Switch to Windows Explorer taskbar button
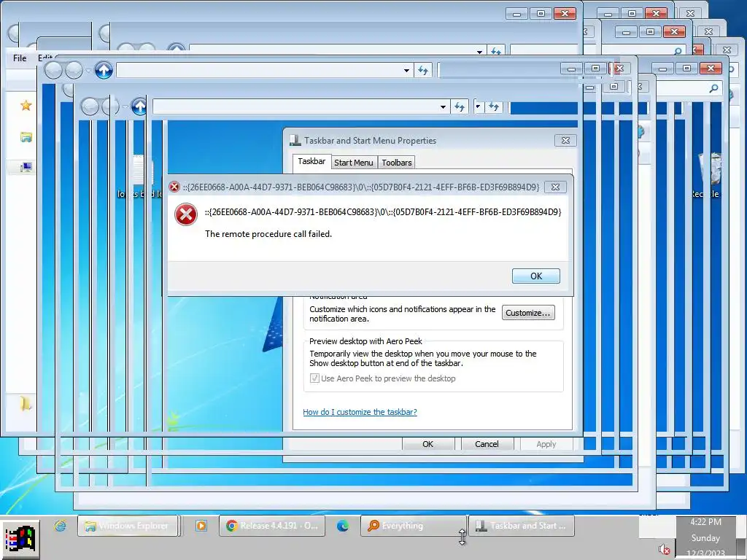Image resolution: width=747 pixels, height=560 pixels. click(x=128, y=526)
